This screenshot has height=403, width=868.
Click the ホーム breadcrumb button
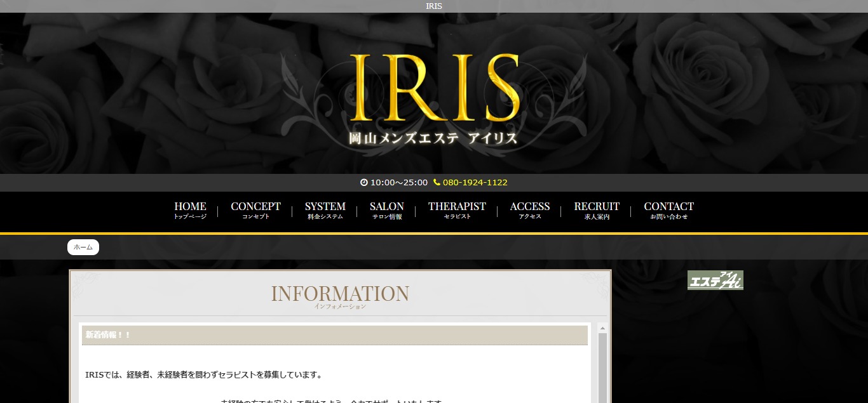pos(83,247)
